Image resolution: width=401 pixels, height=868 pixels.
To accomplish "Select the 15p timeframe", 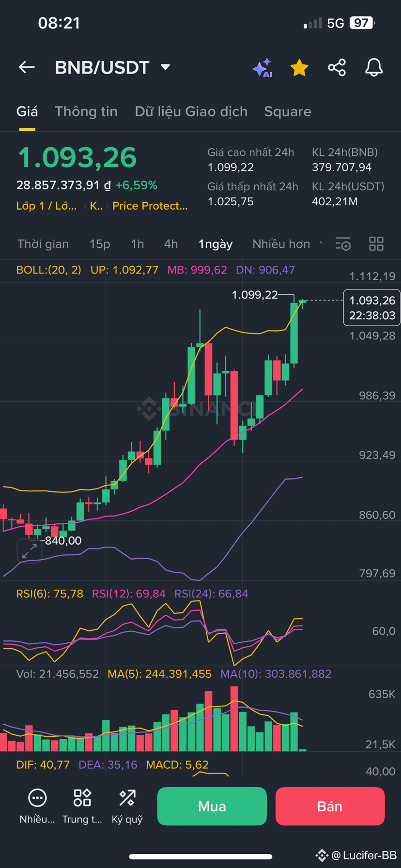I will [x=100, y=244].
